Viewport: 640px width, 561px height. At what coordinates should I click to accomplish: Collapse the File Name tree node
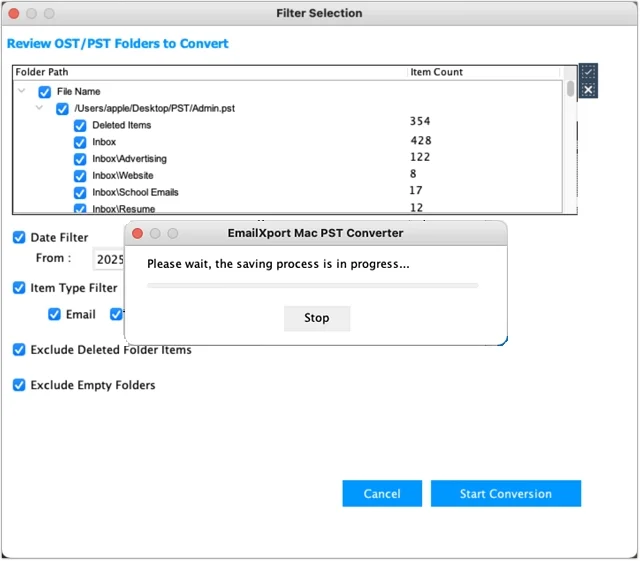tap(22, 91)
